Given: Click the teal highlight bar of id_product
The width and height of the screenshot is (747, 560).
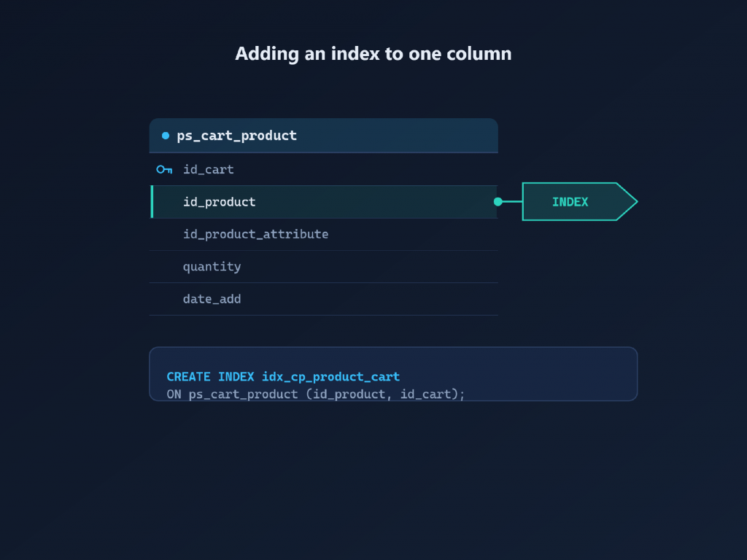Looking at the screenshot, I should pyautogui.click(x=152, y=202).
